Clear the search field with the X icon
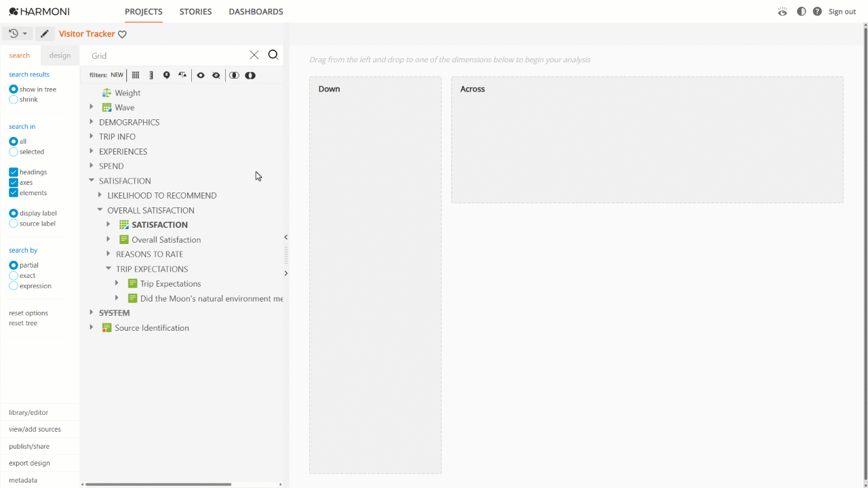Image resolution: width=868 pixels, height=488 pixels. point(254,55)
